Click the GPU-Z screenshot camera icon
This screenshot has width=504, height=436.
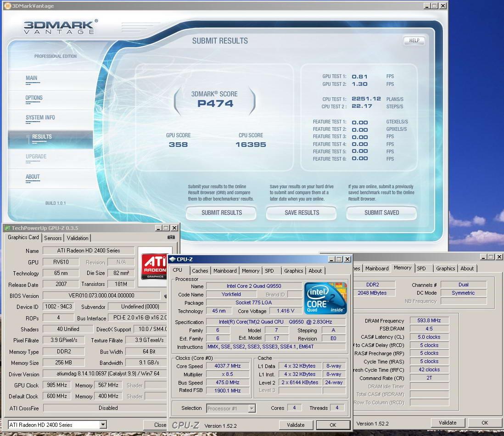pyautogui.click(x=171, y=237)
